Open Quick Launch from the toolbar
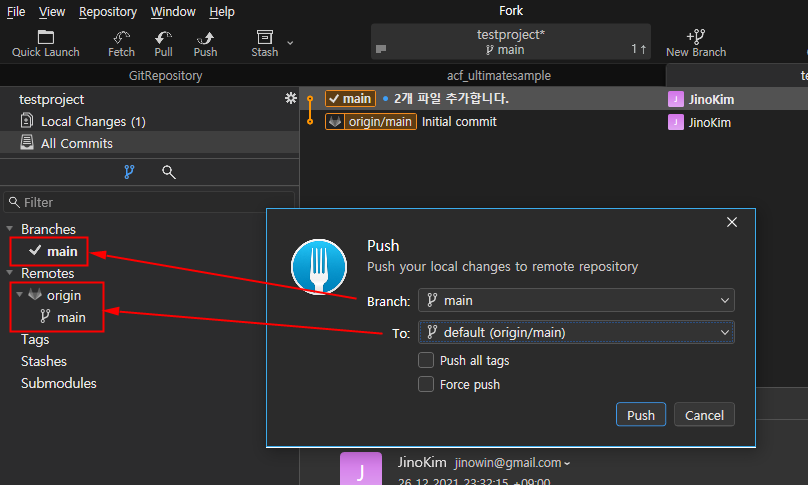 tap(45, 43)
